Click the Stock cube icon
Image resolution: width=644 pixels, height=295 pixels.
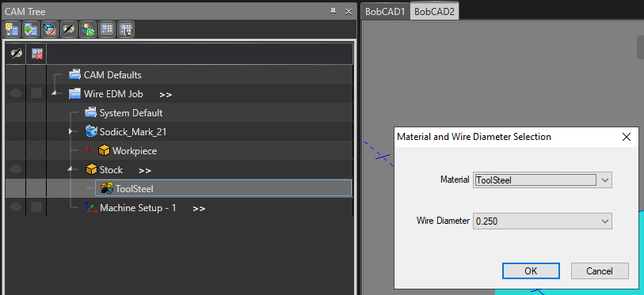pos(91,169)
